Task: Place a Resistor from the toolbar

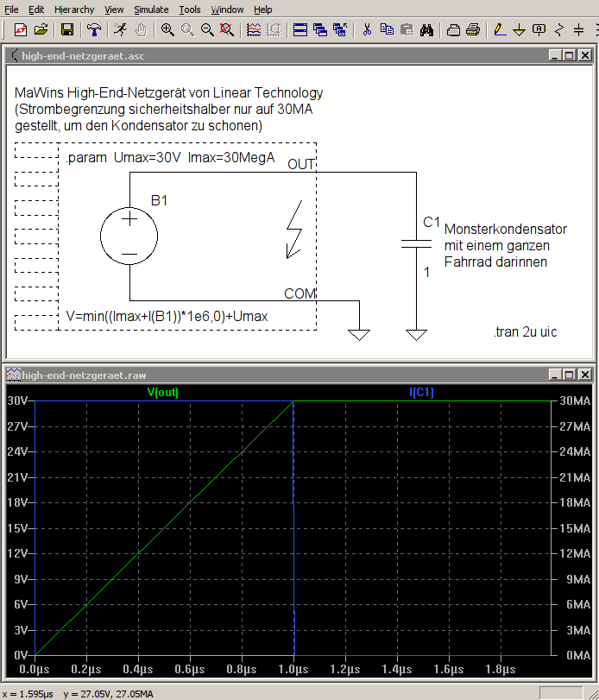Action: tap(559, 30)
